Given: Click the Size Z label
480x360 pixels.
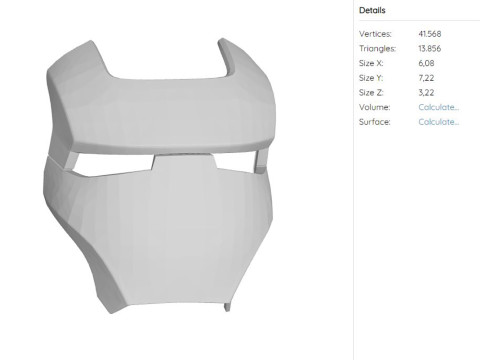Looking at the screenshot, I should (371, 93).
